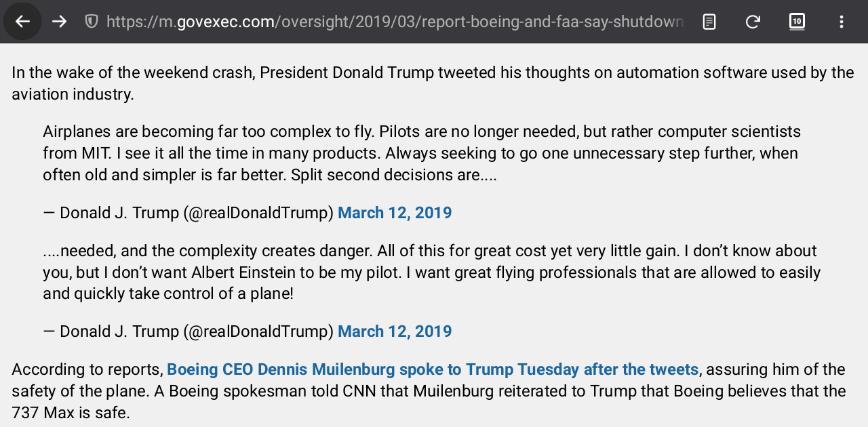Click the paragraph beginning 'In the wake of'
This screenshot has width=868, height=427.
(x=433, y=83)
